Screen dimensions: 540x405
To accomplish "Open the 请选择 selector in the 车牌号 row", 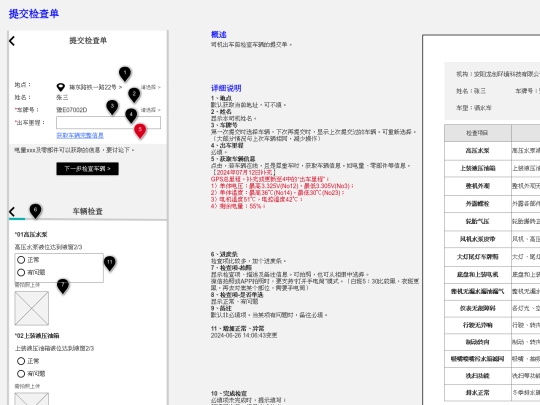I will coord(150,110).
